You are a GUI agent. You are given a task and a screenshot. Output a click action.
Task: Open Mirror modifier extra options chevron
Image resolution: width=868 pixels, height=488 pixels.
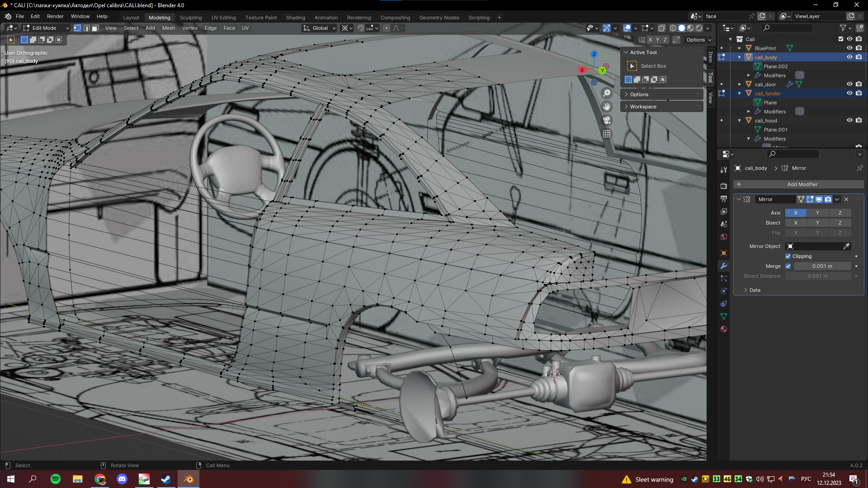tap(837, 199)
